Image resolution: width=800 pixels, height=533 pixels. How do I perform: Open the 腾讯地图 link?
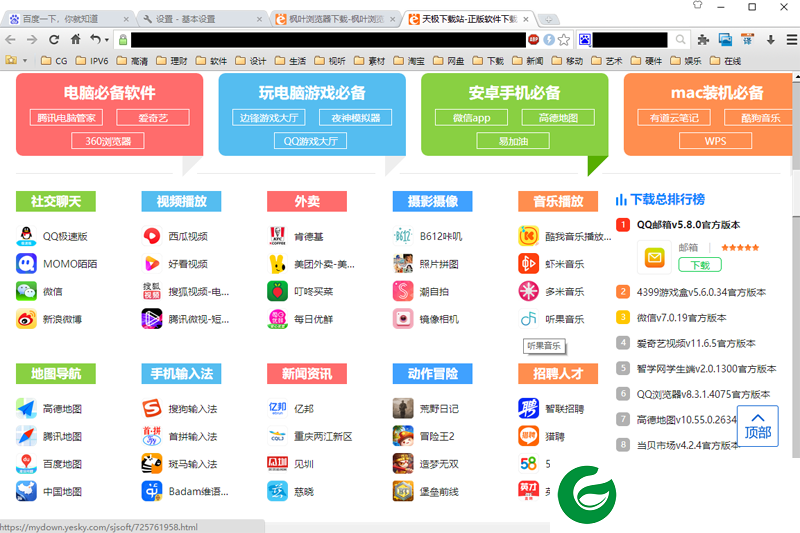pos(62,437)
